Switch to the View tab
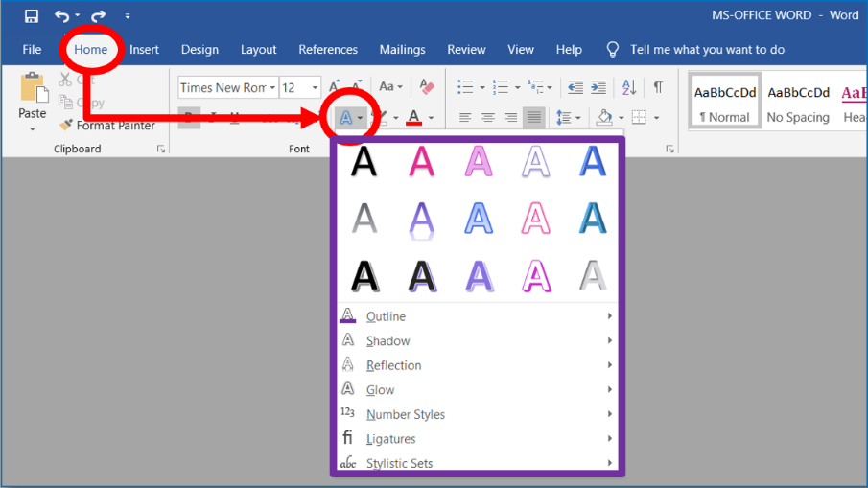868x488 pixels. point(521,49)
